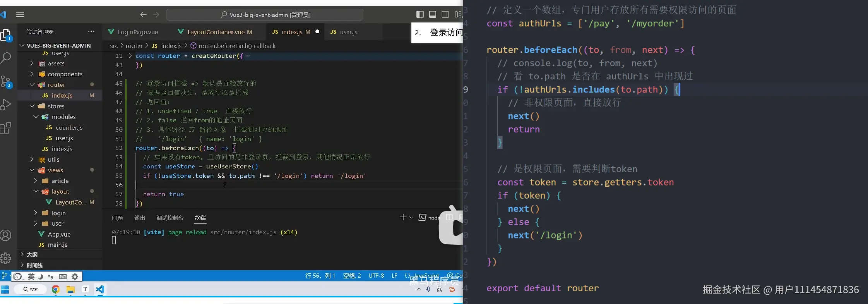The width and height of the screenshot is (868, 304).
Task: Switch IME between English and Chinese (英)
Action: [31, 277]
